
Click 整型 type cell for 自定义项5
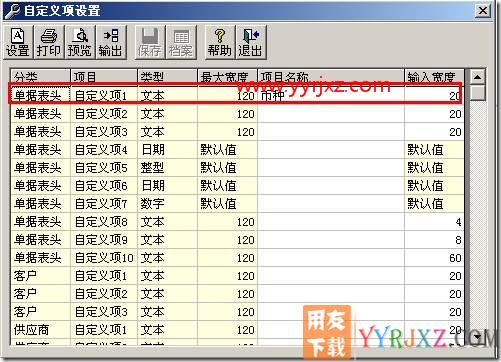tap(167, 168)
